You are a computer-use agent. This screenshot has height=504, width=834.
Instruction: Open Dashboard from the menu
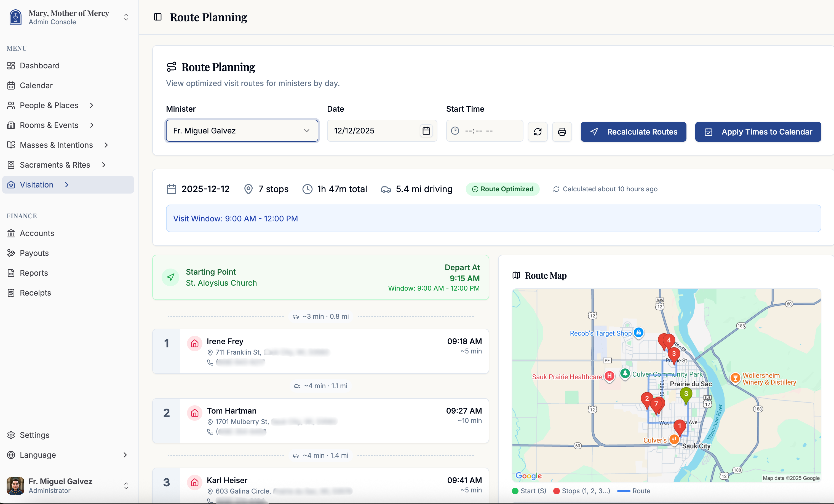coord(40,66)
